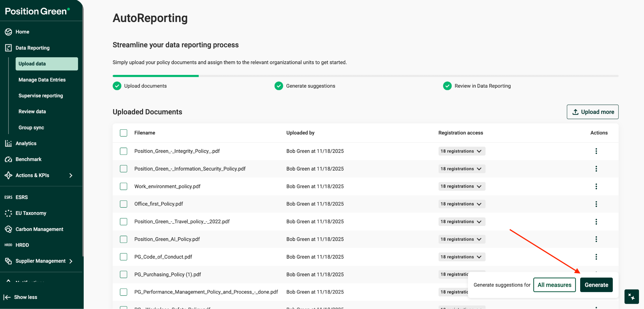Image resolution: width=644 pixels, height=309 pixels.
Task: Expand 18 registrations for Code of Conduct
Action: click(462, 257)
